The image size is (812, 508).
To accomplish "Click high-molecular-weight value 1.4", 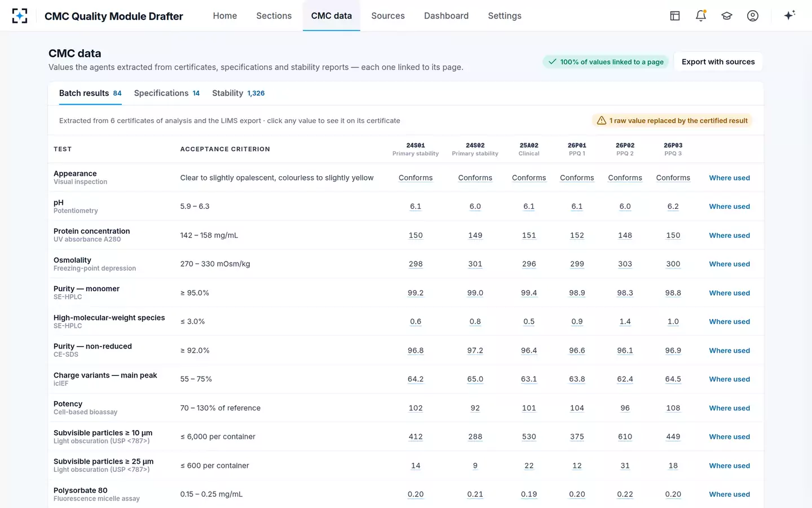I will pos(625,322).
